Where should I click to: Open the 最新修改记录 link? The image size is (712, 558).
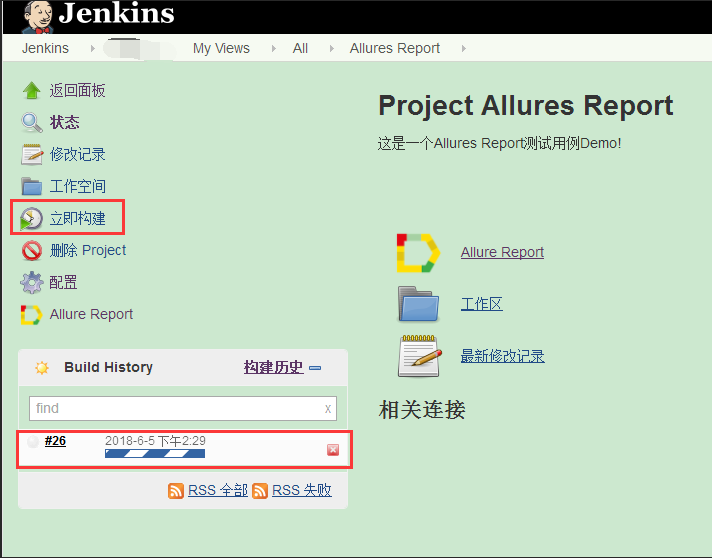(x=503, y=356)
